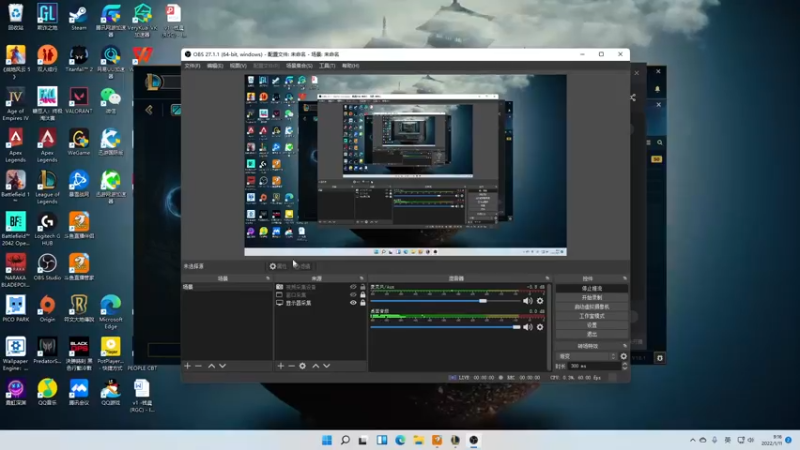This screenshot has height=450, width=800.
Task: Move scene down in the Scenes panel
Action: tap(222, 366)
